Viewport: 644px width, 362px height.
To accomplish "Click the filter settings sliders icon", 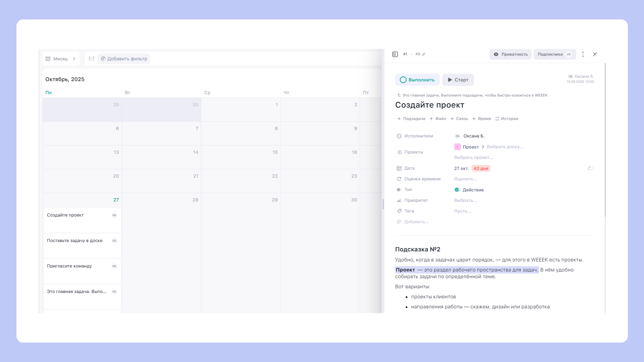I will (91, 59).
